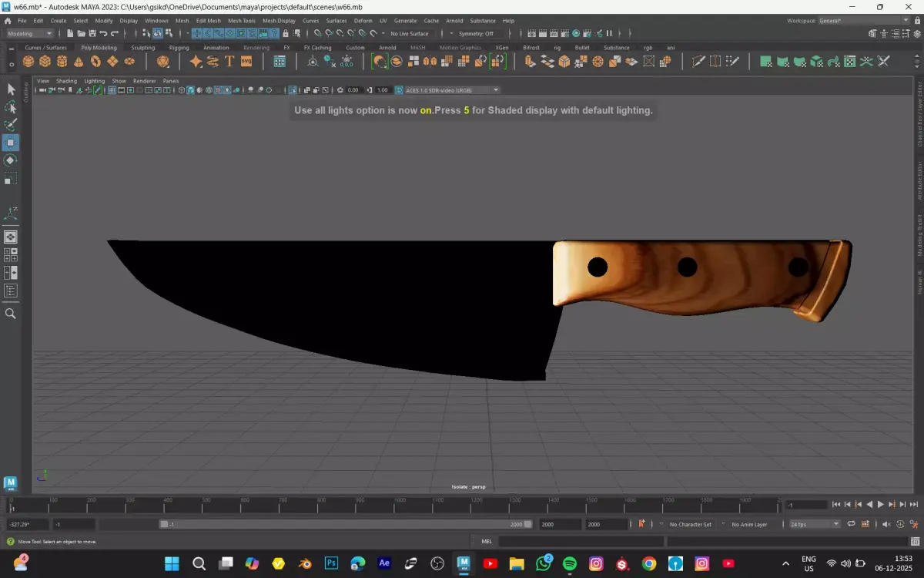Click the Bevel shelf icon
This screenshot has height=578, width=924.
point(564,62)
